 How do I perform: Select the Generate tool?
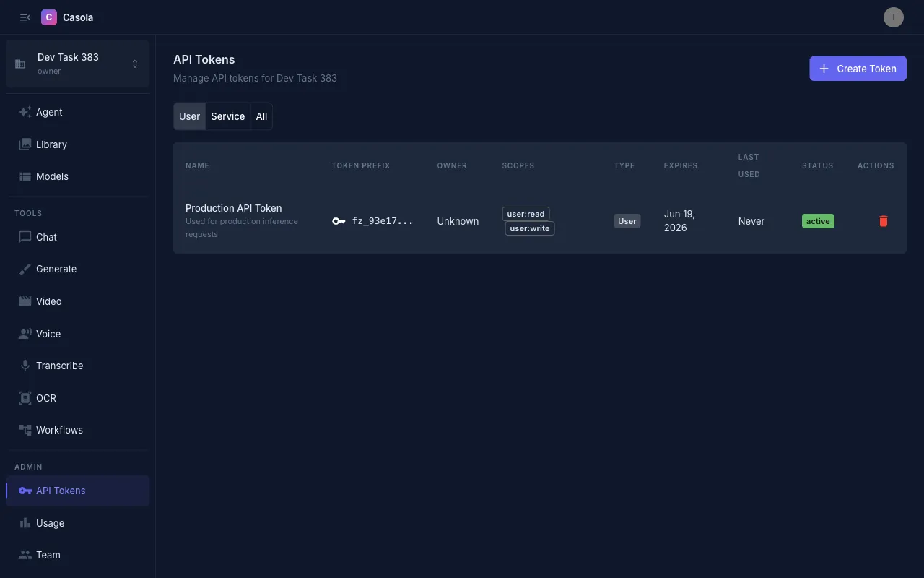56,269
